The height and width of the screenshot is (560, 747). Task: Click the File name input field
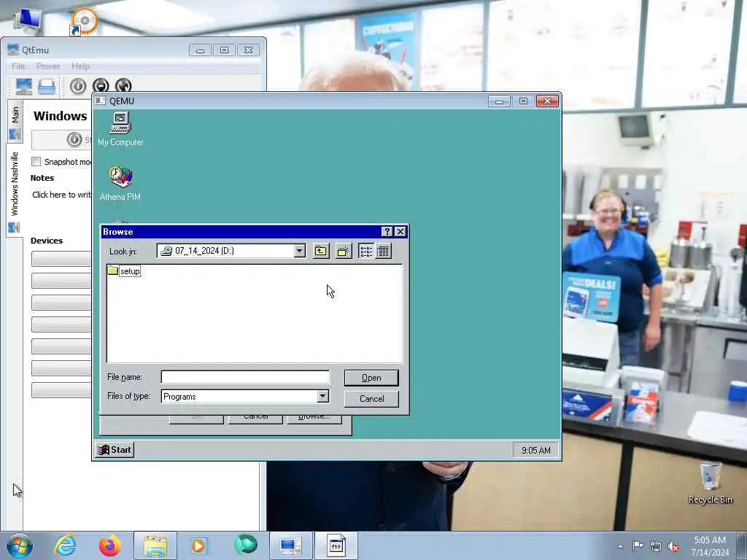click(x=245, y=377)
